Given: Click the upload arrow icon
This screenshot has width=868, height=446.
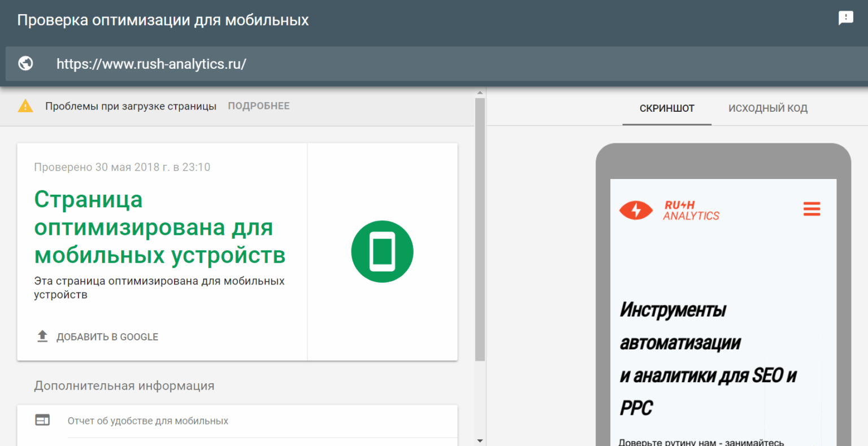Looking at the screenshot, I should pyautogui.click(x=42, y=336).
